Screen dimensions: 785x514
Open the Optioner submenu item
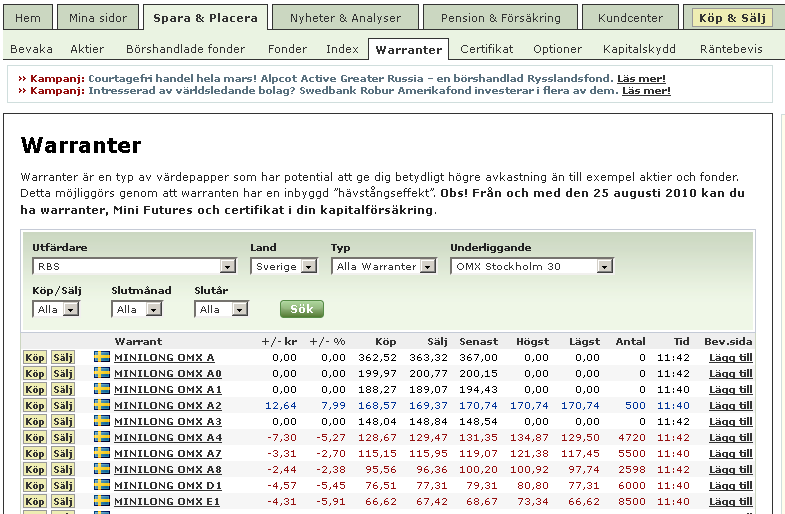click(x=557, y=49)
